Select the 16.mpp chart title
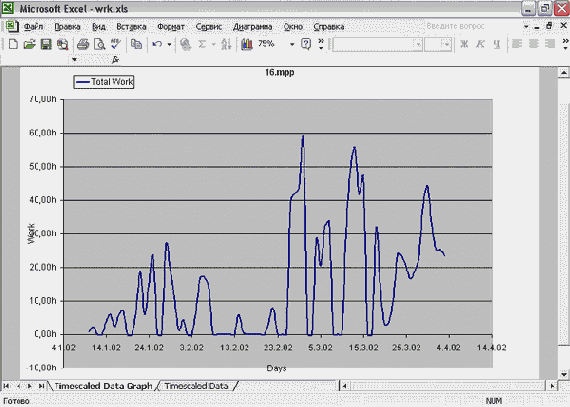The height and width of the screenshot is (407, 570). (279, 72)
